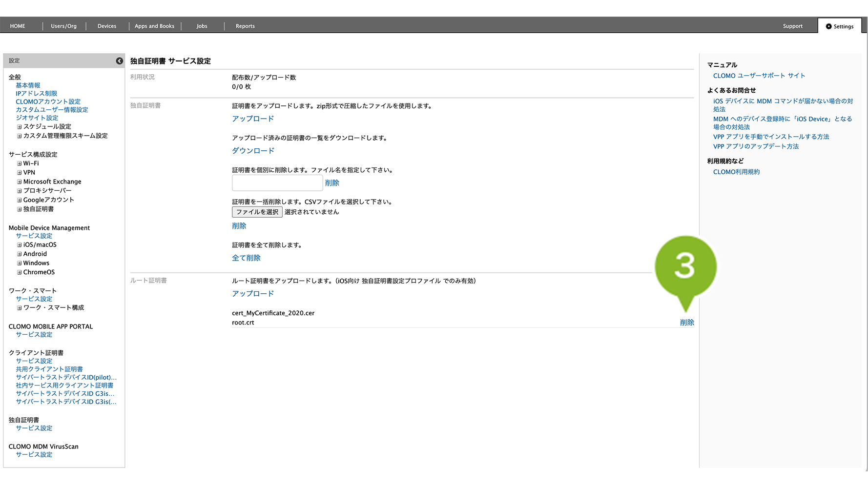Delete the root.crt certificate
This screenshot has height=488, width=868.
[x=686, y=323]
